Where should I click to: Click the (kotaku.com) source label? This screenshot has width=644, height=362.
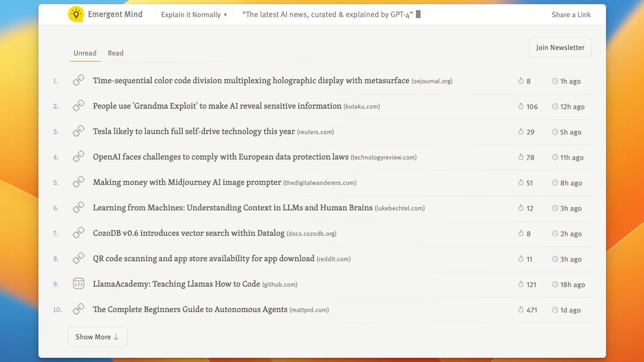(362, 107)
